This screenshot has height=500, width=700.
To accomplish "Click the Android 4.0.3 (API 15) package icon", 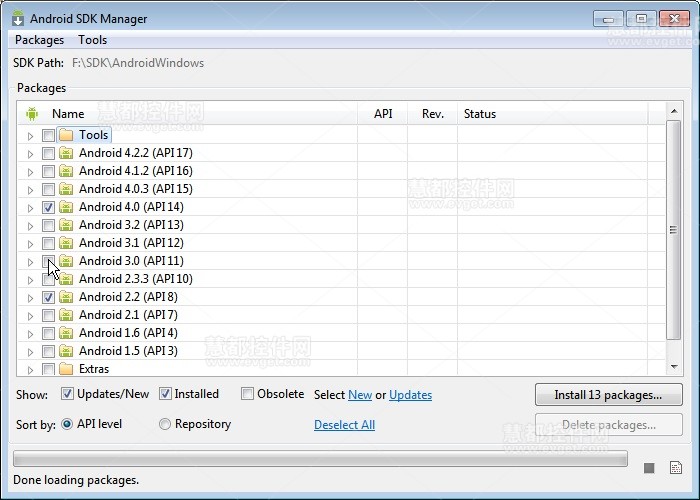I will click(66, 189).
